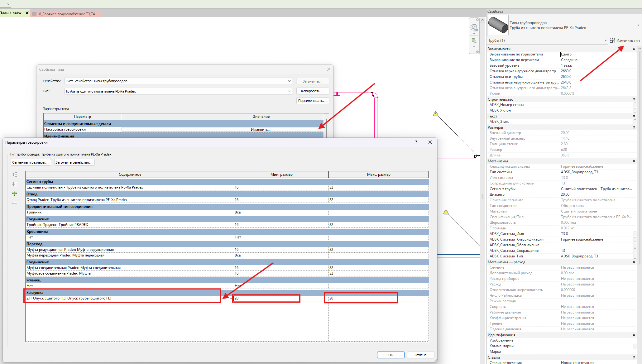642x364 pixels.
Task: Click the pipe type preview thumbnail
Action: click(498, 25)
